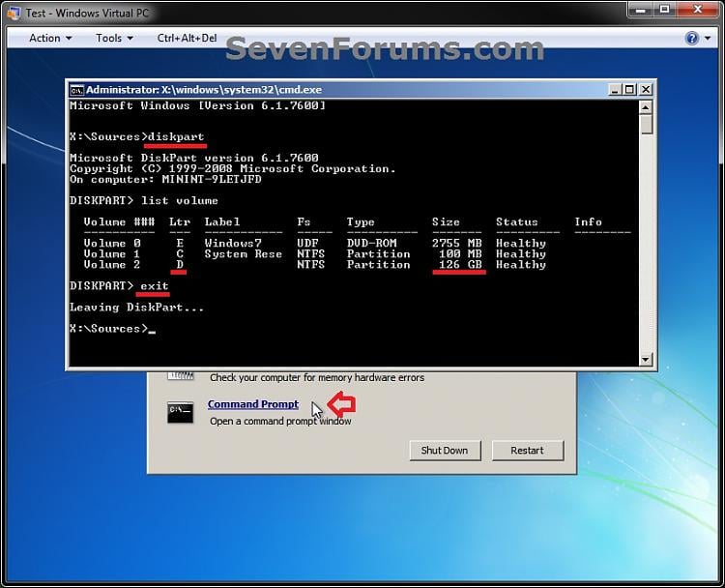Click the 'MININT-9LETJFD' computer name
Screen dimensions: 725x588
click(212, 179)
